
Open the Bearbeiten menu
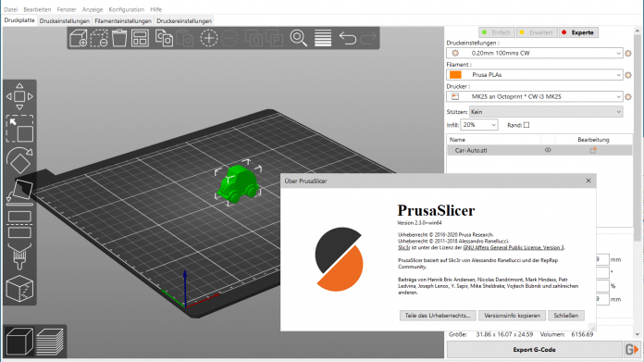coord(37,9)
